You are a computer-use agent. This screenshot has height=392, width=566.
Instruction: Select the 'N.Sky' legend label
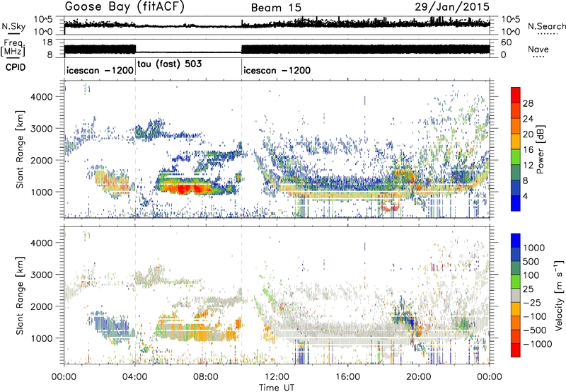[x=13, y=26]
